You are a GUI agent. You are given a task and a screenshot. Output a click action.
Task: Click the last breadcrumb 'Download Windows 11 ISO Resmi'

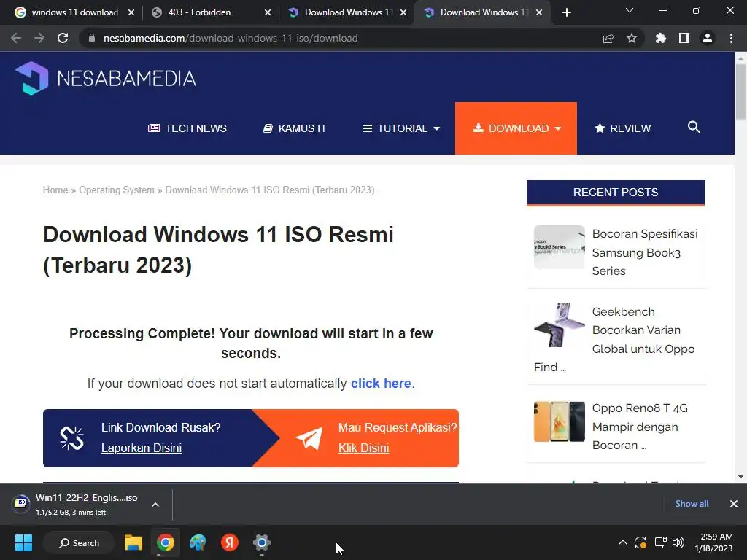point(270,190)
